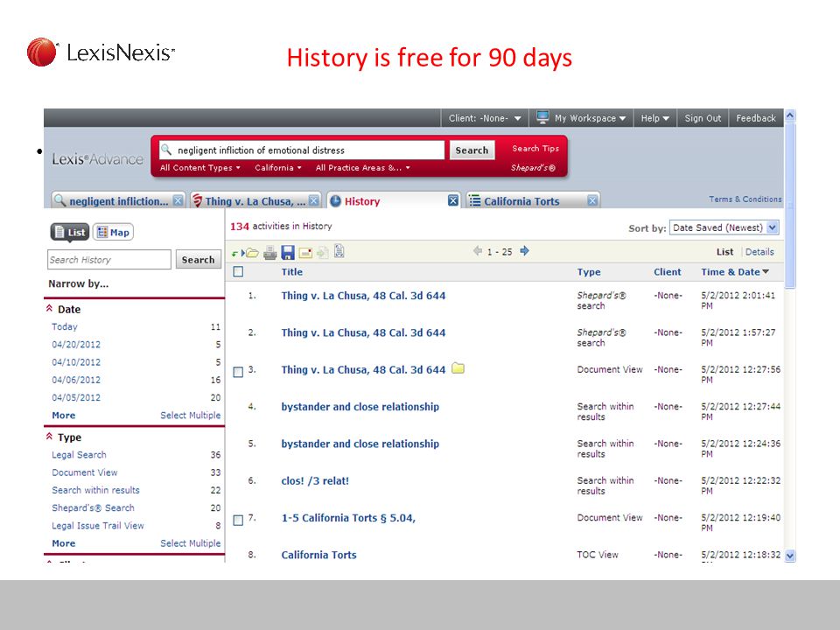Click the blue floppy disk save icon
This screenshot has width=840, height=630.
point(288,252)
